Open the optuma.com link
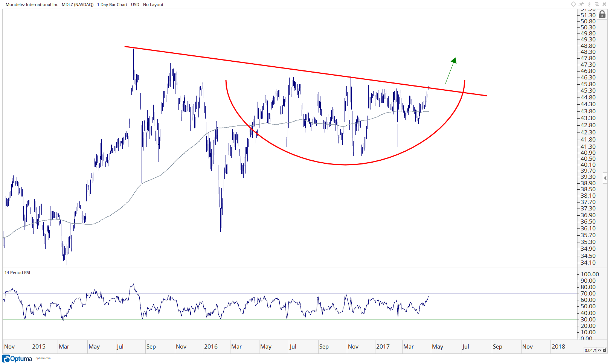The width and height of the screenshot is (610, 364). [43, 358]
